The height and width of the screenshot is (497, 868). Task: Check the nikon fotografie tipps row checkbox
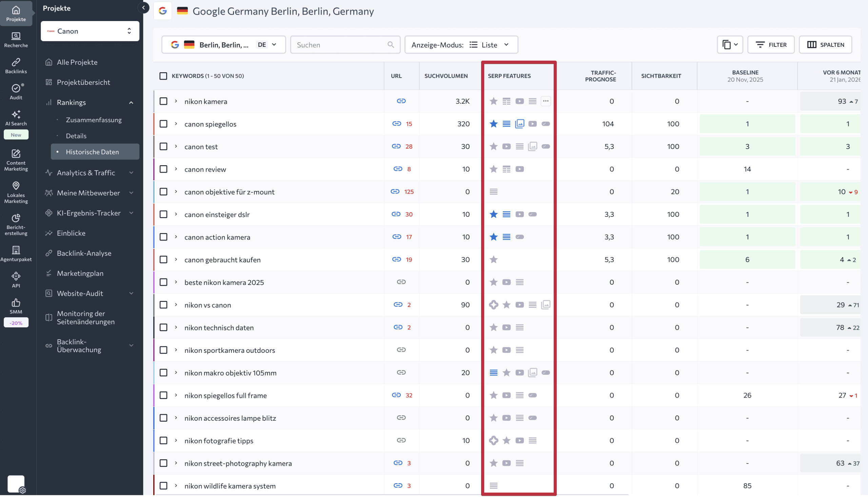(x=163, y=440)
